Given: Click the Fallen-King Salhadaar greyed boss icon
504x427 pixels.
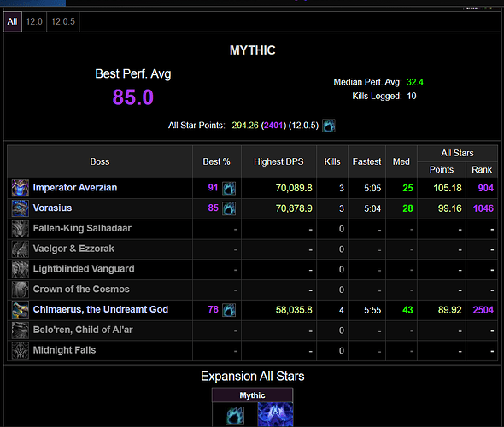Looking at the screenshot, I should pyautogui.click(x=20, y=229).
